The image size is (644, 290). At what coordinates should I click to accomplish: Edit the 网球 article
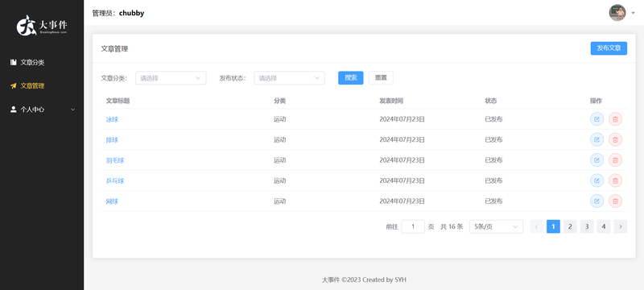tap(597, 201)
